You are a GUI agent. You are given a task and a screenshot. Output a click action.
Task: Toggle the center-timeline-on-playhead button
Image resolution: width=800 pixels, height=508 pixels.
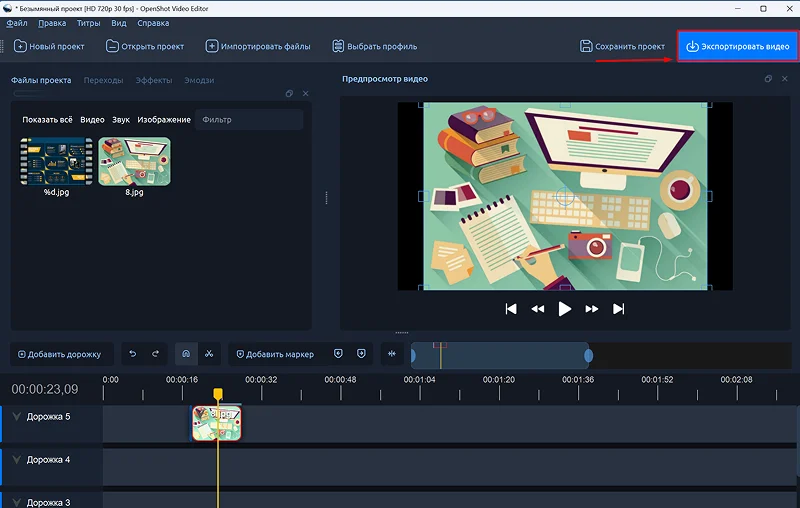point(391,354)
